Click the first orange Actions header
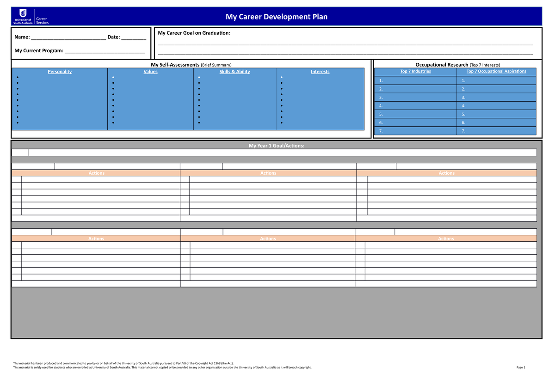 click(x=96, y=173)
